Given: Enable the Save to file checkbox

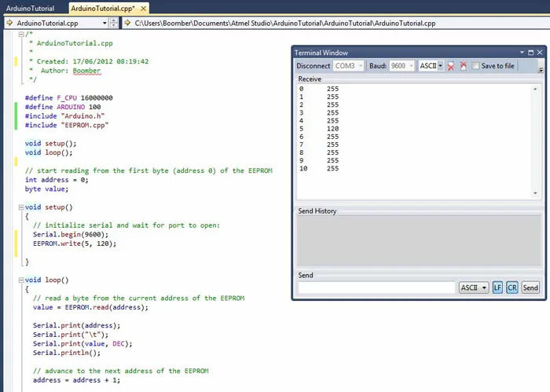Looking at the screenshot, I should tap(475, 66).
